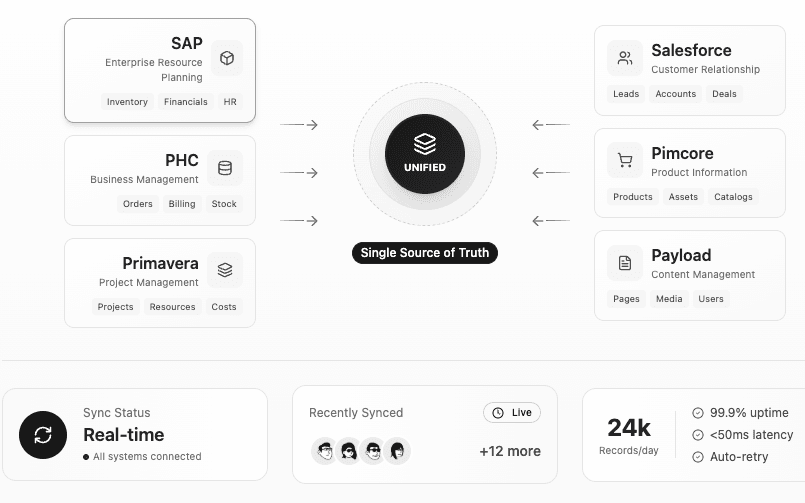Click the PHC database icon
The height and width of the screenshot is (503, 805).
click(225, 168)
